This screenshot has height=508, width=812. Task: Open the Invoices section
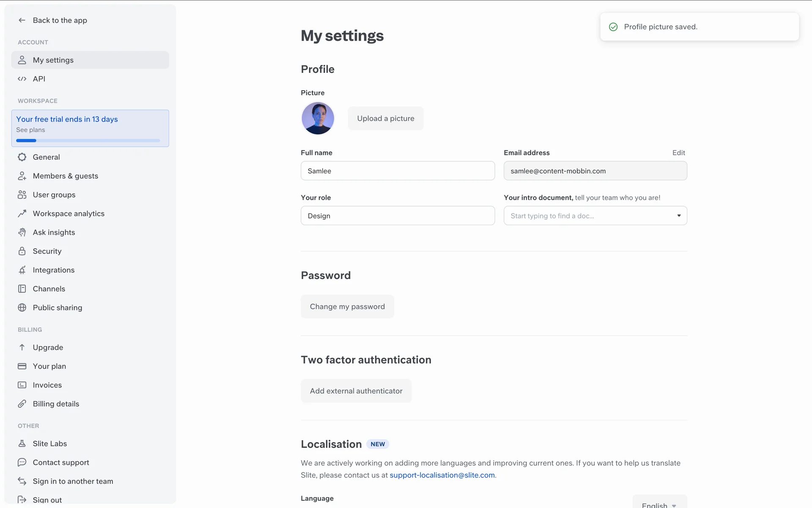tap(47, 385)
